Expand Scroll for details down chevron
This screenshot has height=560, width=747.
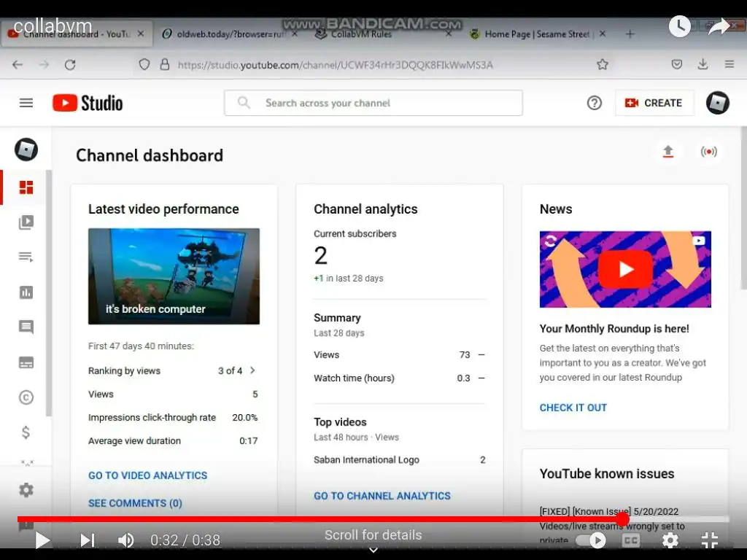[x=373, y=550]
